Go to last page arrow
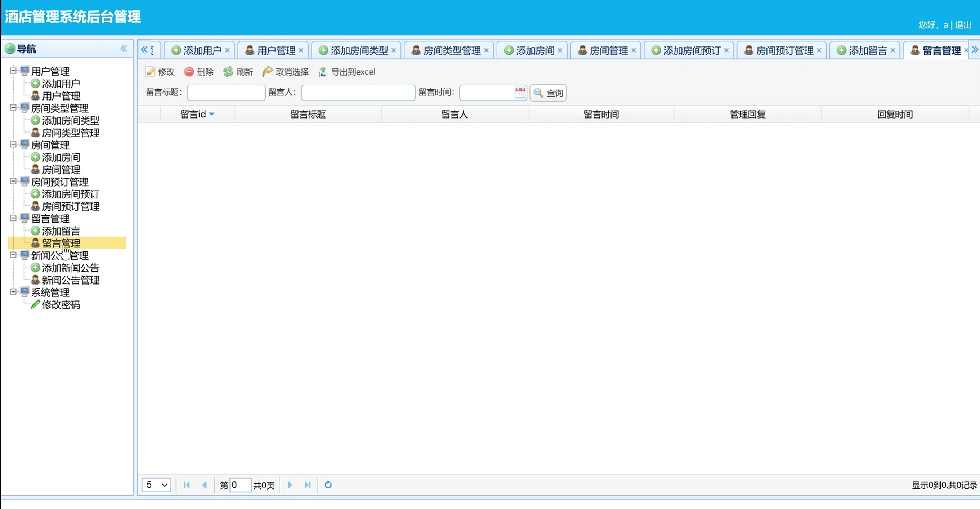 click(x=307, y=485)
